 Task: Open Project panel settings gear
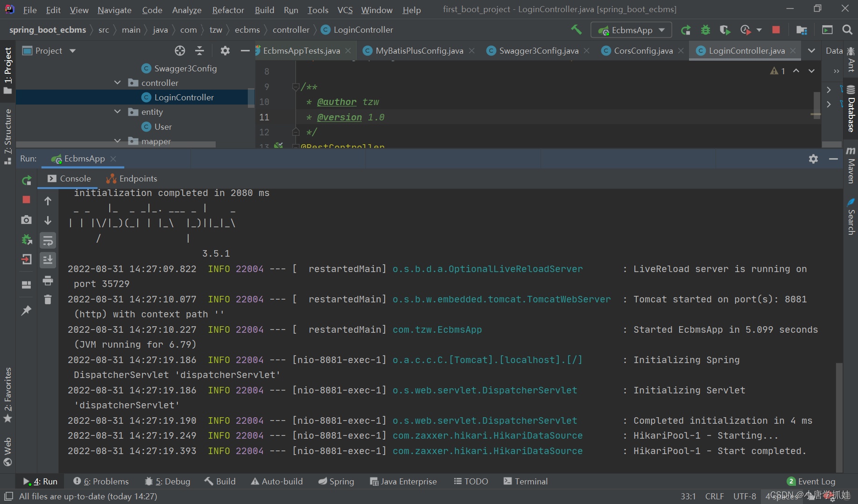225,50
